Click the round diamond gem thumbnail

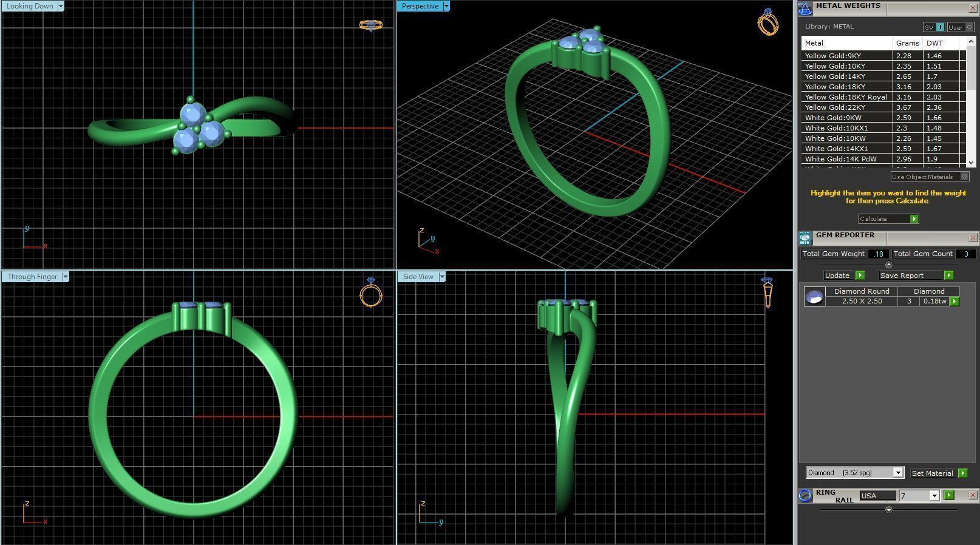[x=814, y=296]
